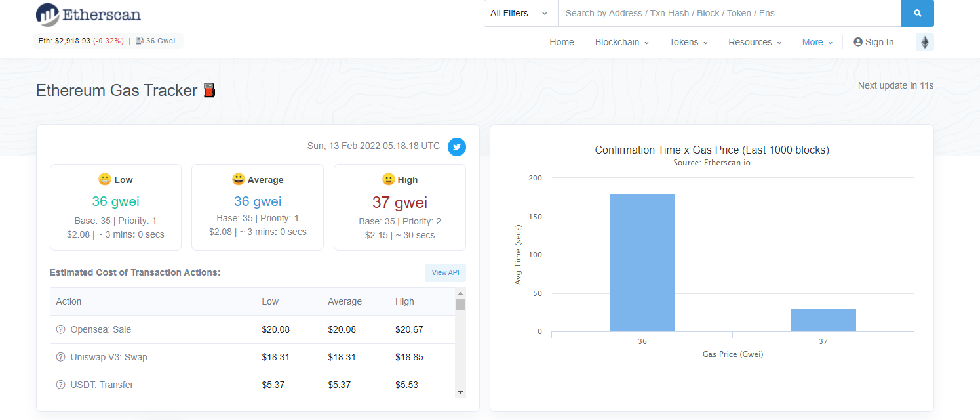Click the user icon beside Sign In
The width and height of the screenshot is (980, 420).
858,42
